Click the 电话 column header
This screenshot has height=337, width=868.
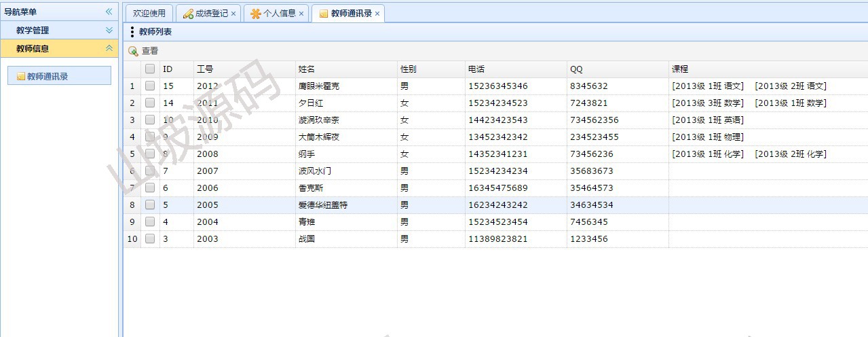(x=516, y=69)
